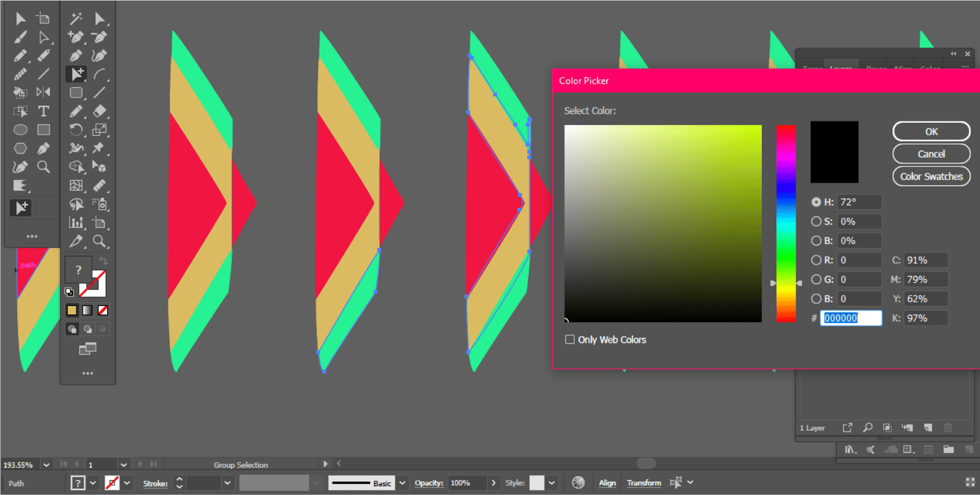Select the Puppet Warp pin tool

(x=99, y=148)
